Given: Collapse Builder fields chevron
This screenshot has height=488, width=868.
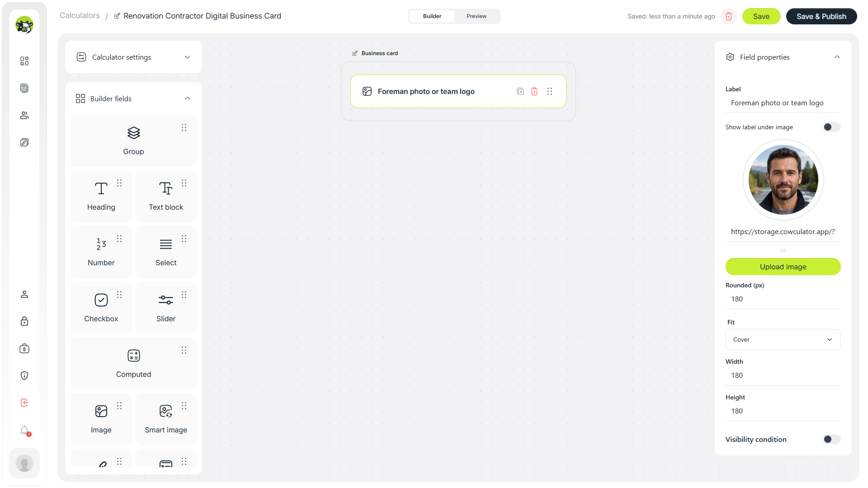Looking at the screenshot, I should [188, 99].
